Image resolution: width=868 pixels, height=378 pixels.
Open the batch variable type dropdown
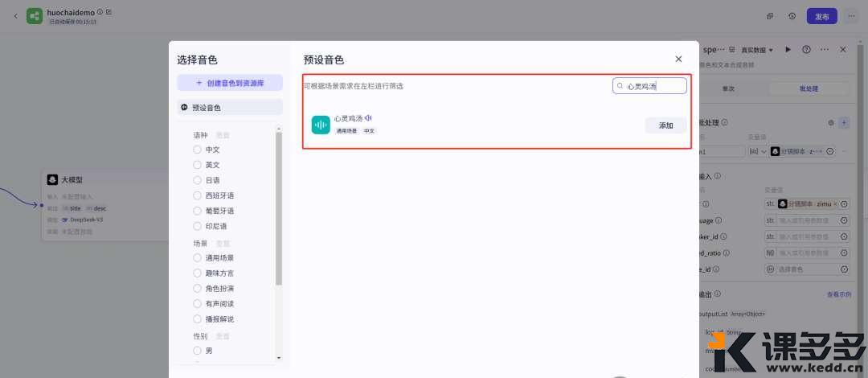(x=757, y=151)
